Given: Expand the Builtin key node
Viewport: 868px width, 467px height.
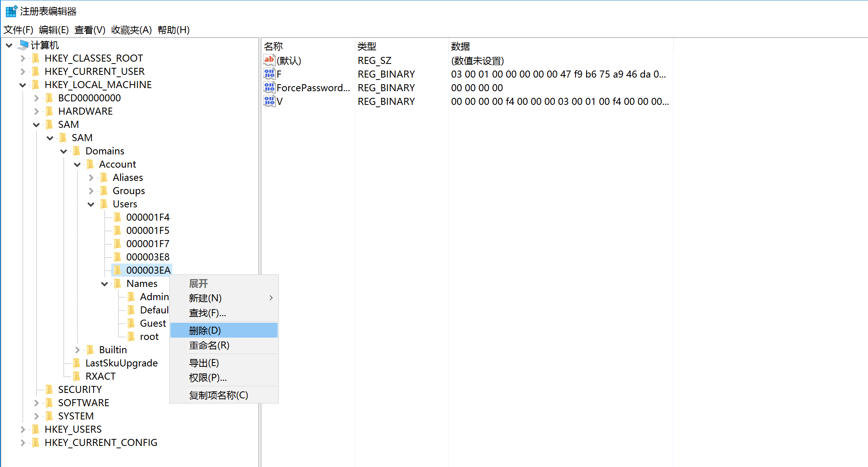Looking at the screenshot, I should coord(77,350).
